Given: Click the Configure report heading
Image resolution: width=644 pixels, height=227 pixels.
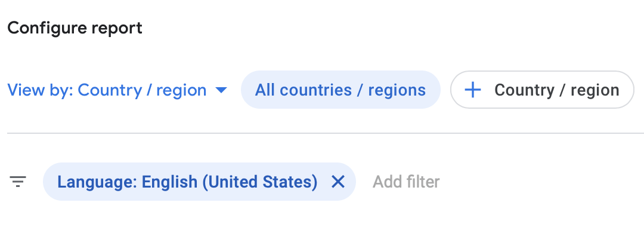Looking at the screenshot, I should [75, 28].
